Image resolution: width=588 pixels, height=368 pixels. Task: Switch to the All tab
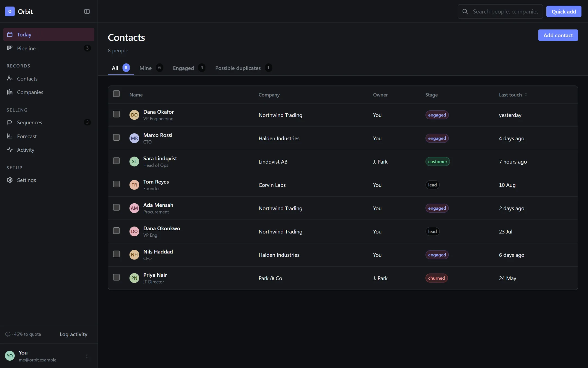[x=121, y=68]
